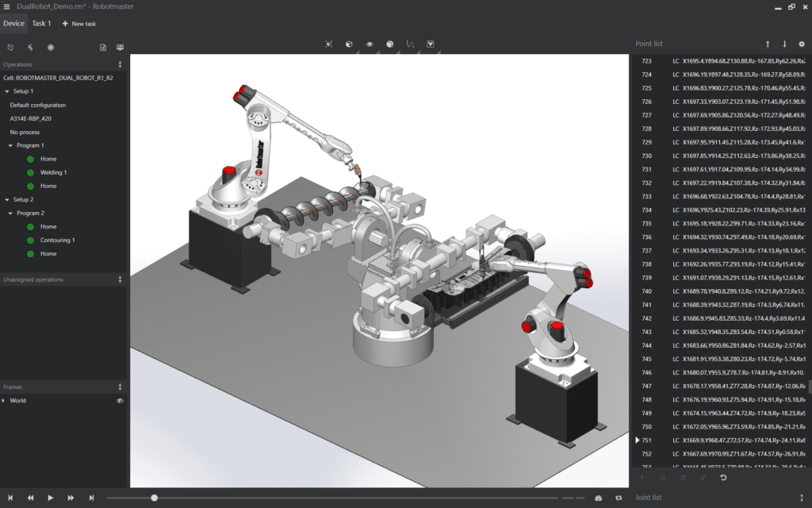Collapse the Setup 2 tree node
The width and height of the screenshot is (812, 508).
click(6, 199)
